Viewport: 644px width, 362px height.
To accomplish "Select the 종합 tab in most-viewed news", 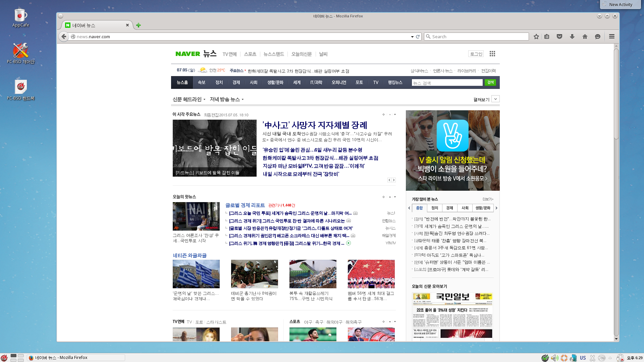I will 419,208.
